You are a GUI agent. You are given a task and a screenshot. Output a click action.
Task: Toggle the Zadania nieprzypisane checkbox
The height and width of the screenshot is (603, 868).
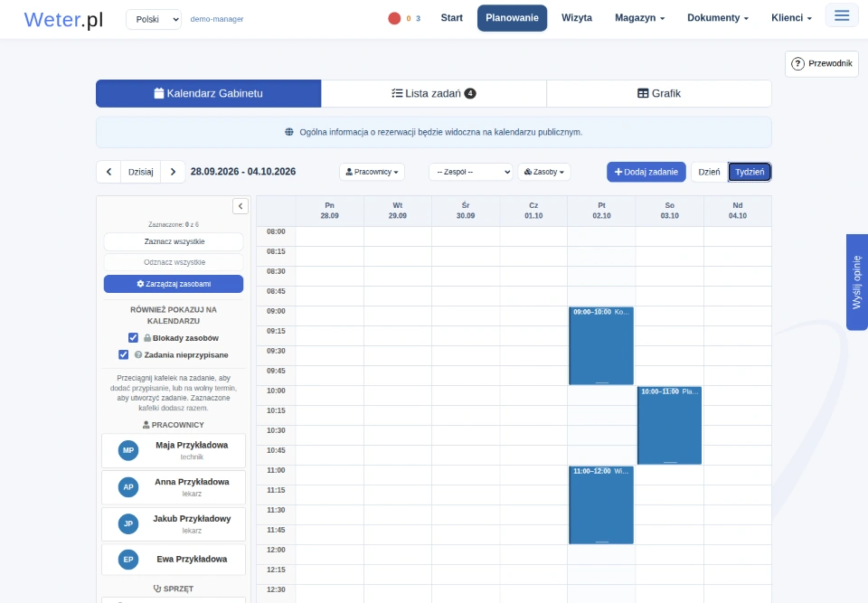click(124, 355)
